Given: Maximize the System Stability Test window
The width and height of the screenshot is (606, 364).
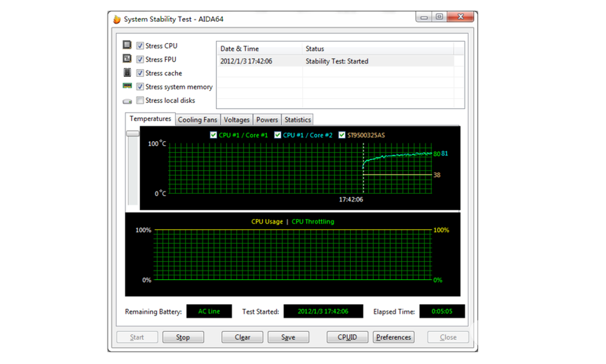Looking at the screenshot, I should point(439,16).
